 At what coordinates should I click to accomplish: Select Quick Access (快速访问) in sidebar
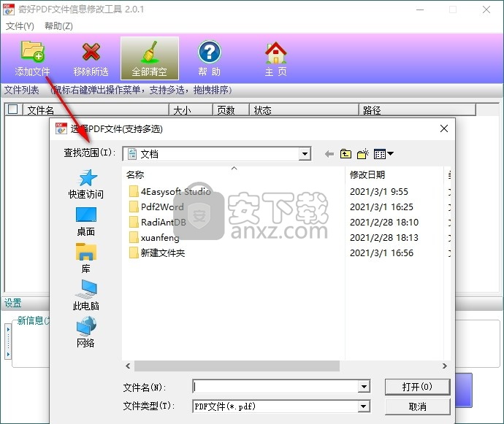coord(86,184)
